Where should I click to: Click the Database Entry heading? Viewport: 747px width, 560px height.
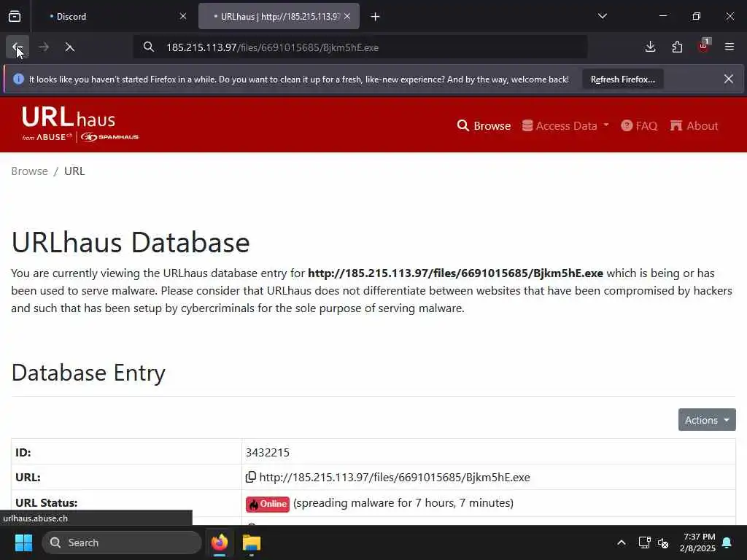pos(88,373)
